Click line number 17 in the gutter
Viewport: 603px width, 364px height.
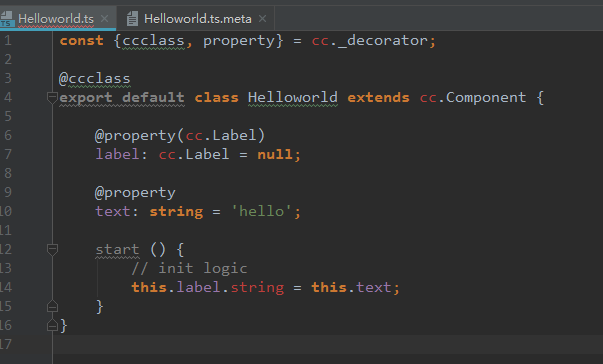6,344
